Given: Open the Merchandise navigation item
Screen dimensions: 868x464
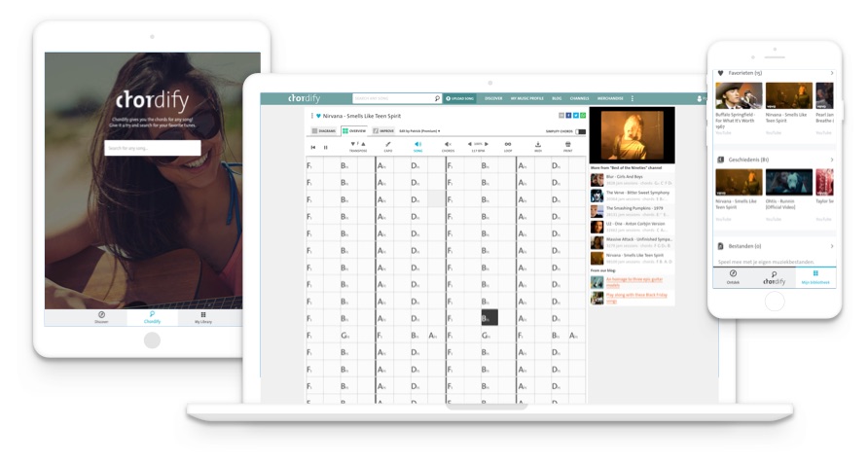Looking at the screenshot, I should (x=610, y=98).
